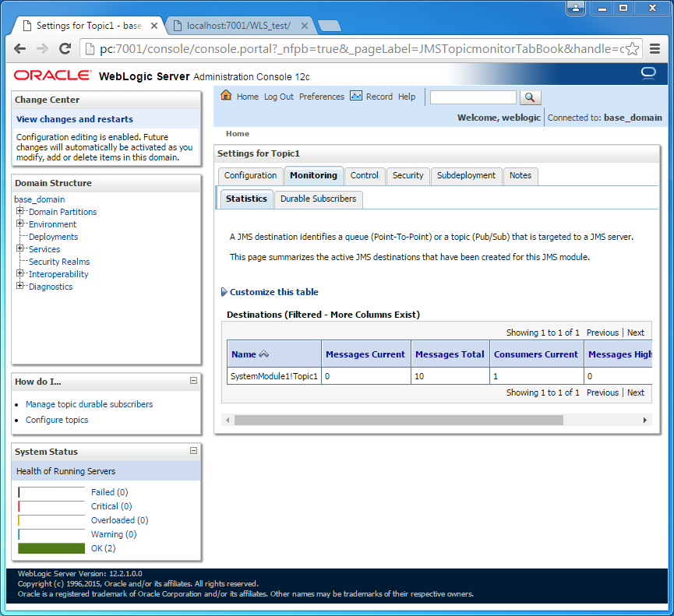Viewport: 674px width, 616px height.
Task: Click the Warning (0) health link
Action: (x=114, y=534)
